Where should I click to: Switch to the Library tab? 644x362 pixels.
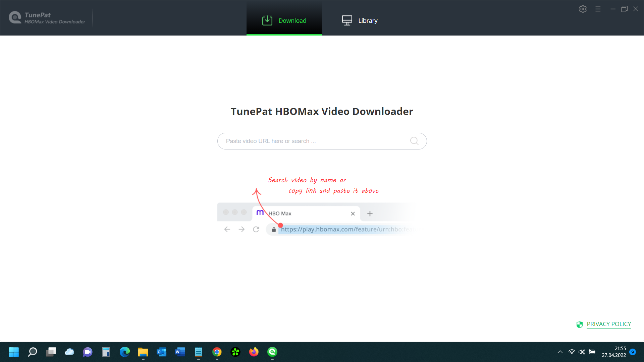[x=360, y=20]
